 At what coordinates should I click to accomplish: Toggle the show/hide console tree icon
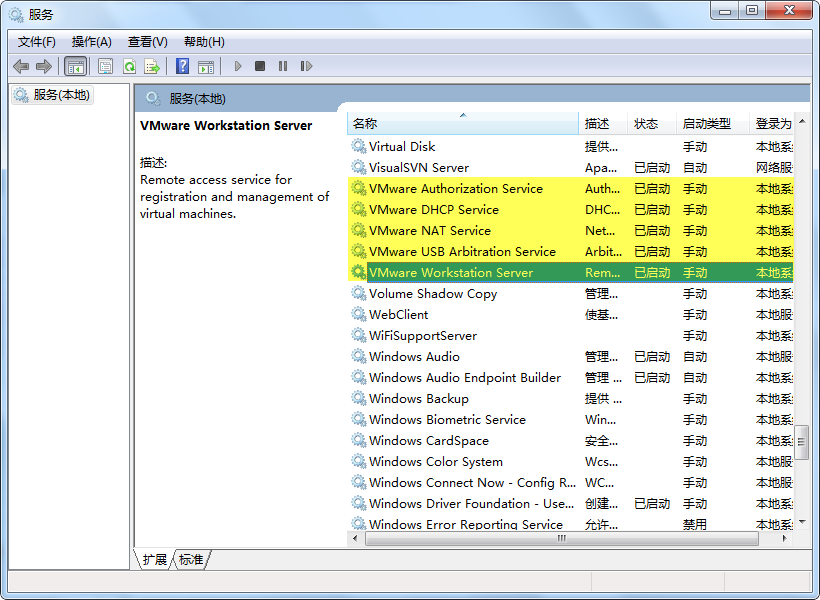75,66
